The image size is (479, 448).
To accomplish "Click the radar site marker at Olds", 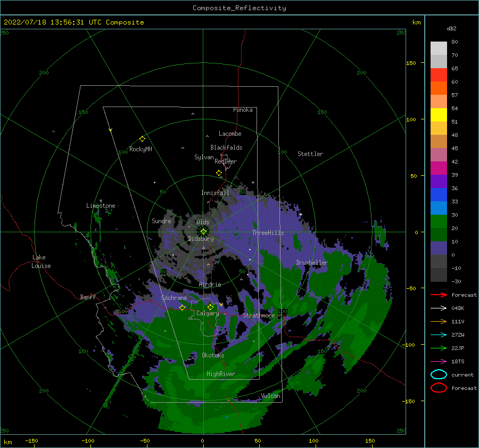I will (x=203, y=232).
